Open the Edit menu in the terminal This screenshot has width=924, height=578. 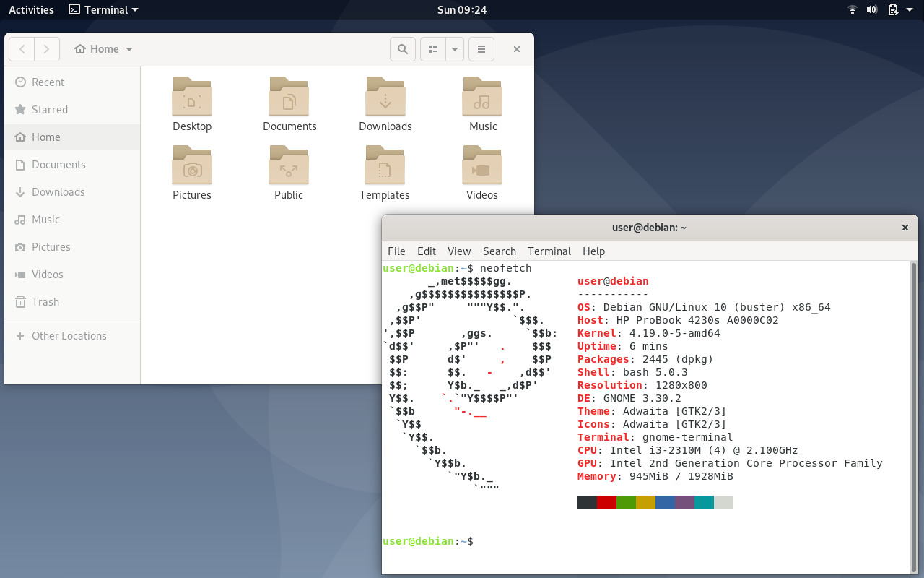click(426, 251)
